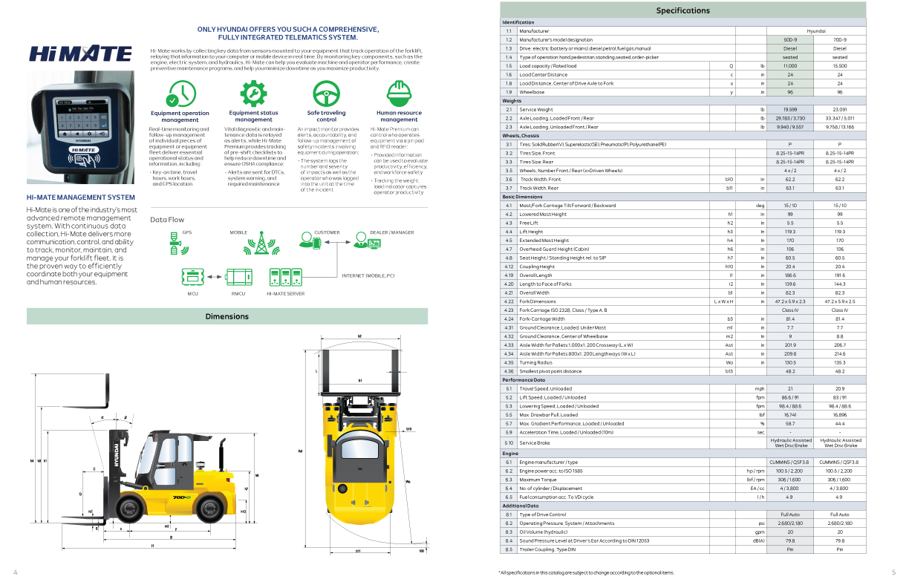Click the INTERNET (MOBILE, PC) label

[x=368, y=275]
